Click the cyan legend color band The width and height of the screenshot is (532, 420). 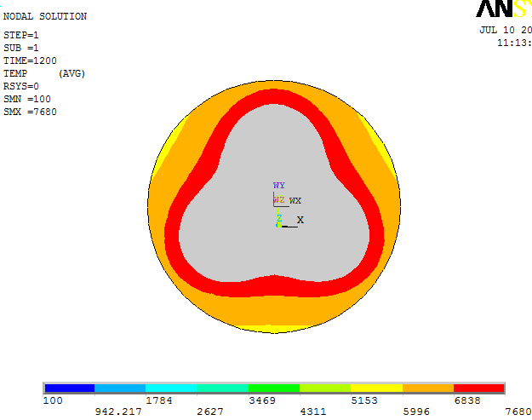(171, 388)
